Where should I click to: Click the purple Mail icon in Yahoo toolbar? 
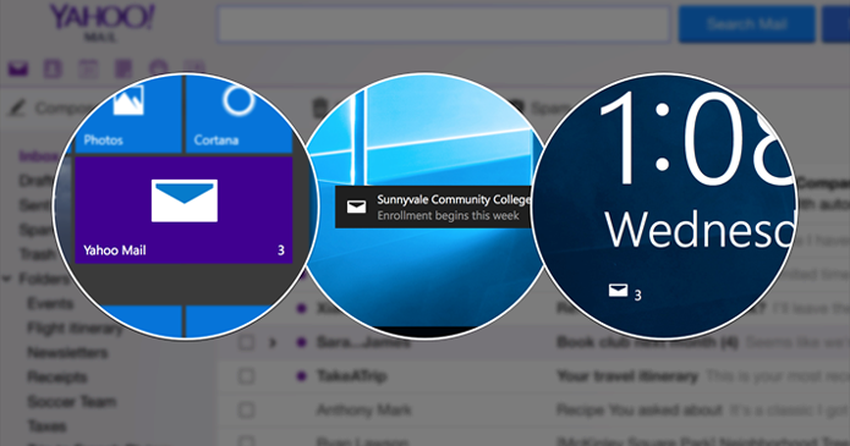[18, 69]
